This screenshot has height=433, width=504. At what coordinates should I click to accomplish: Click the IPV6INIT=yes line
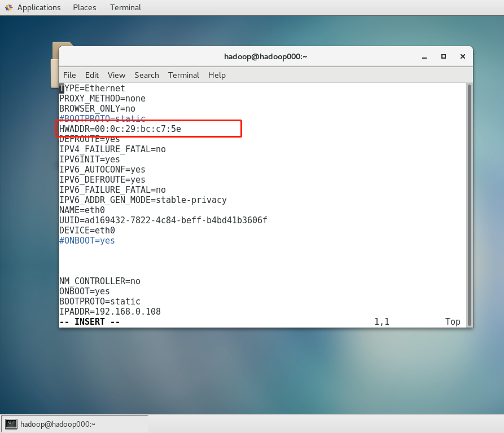pyautogui.click(x=89, y=160)
